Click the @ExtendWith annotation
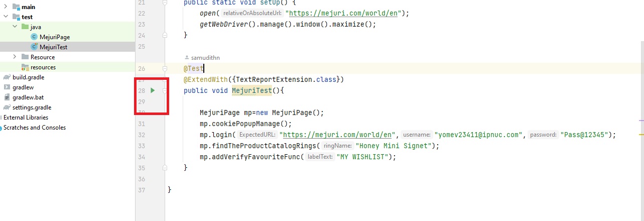 (x=205, y=79)
